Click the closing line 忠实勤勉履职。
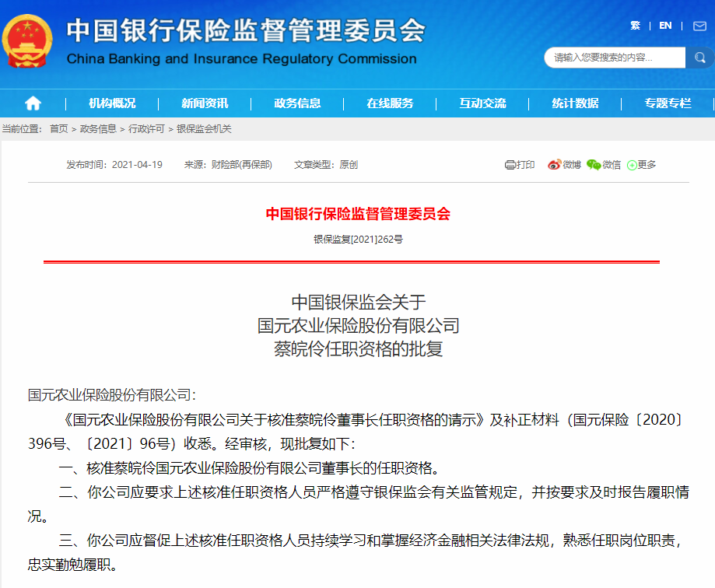This screenshot has height=588, width=715. click(73, 565)
